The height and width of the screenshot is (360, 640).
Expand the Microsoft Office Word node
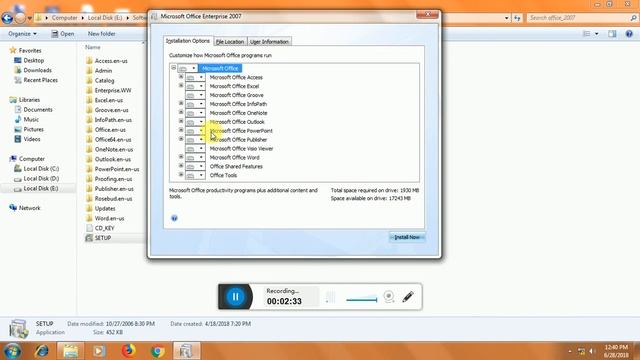coord(181,157)
